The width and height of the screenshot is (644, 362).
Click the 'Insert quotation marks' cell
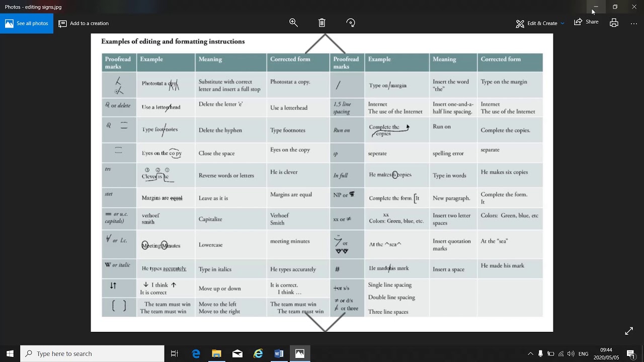click(x=452, y=245)
